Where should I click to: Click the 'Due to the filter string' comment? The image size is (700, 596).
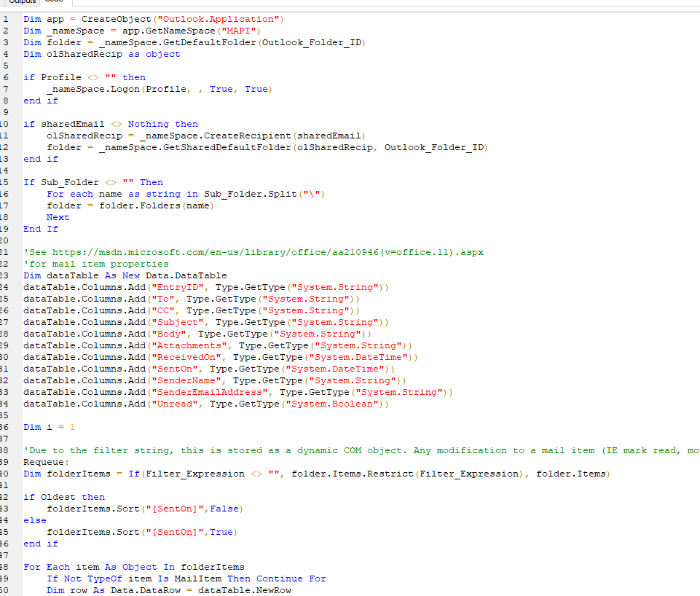click(x=361, y=450)
